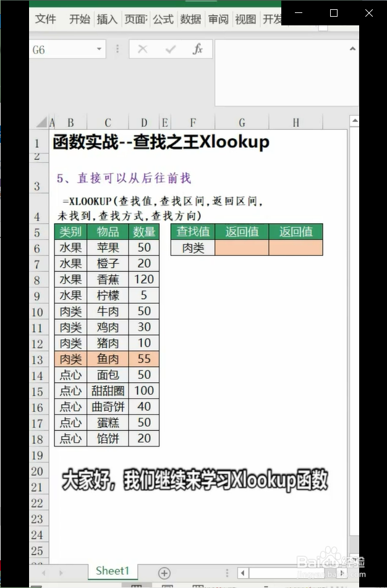Switch to the Sheet1 worksheet tab
This screenshot has height=588, width=387.
tap(112, 571)
